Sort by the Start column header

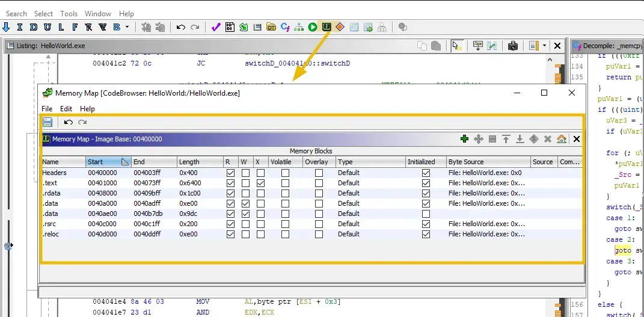[108, 162]
